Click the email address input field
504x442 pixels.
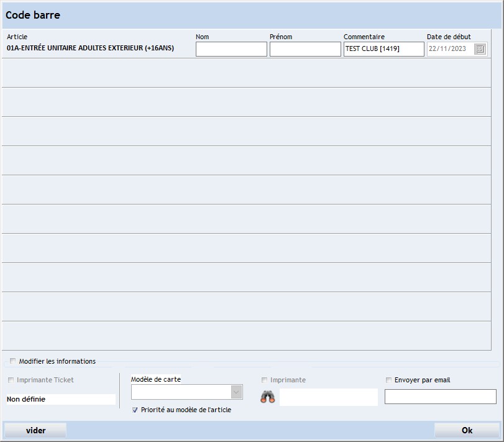440,396
